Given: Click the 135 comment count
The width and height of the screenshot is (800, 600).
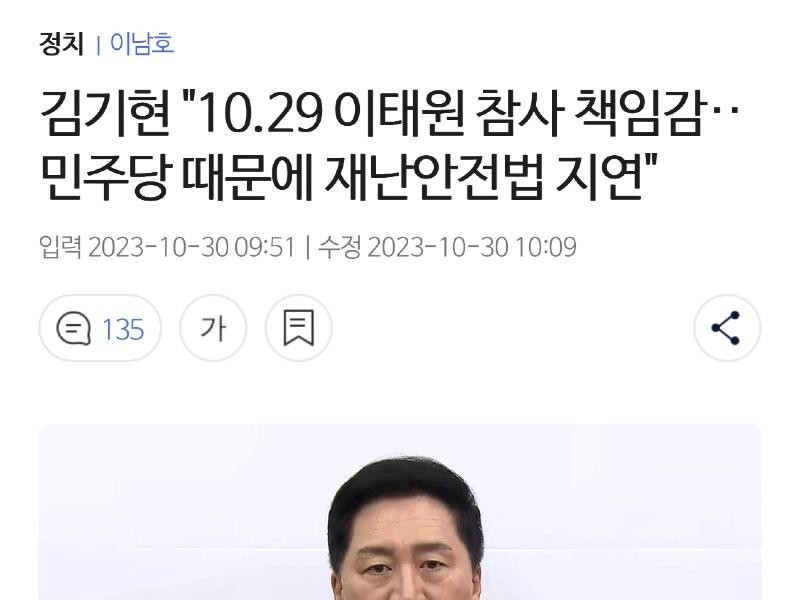Looking at the screenshot, I should [x=123, y=329].
